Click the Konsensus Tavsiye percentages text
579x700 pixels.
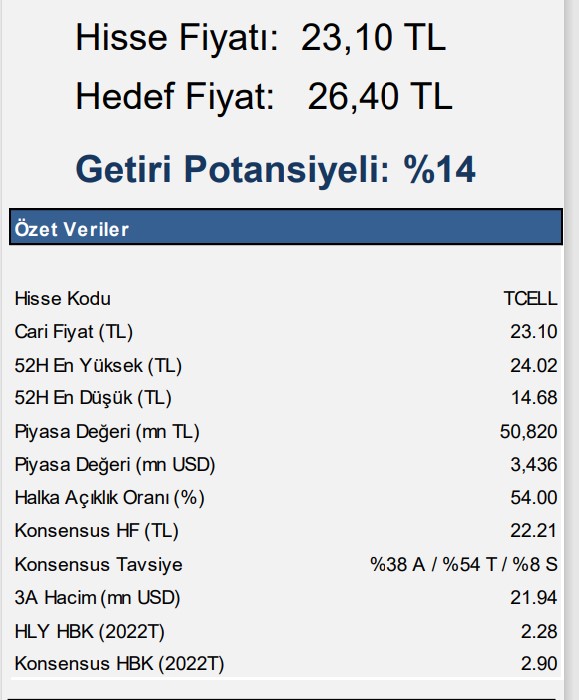(464, 564)
